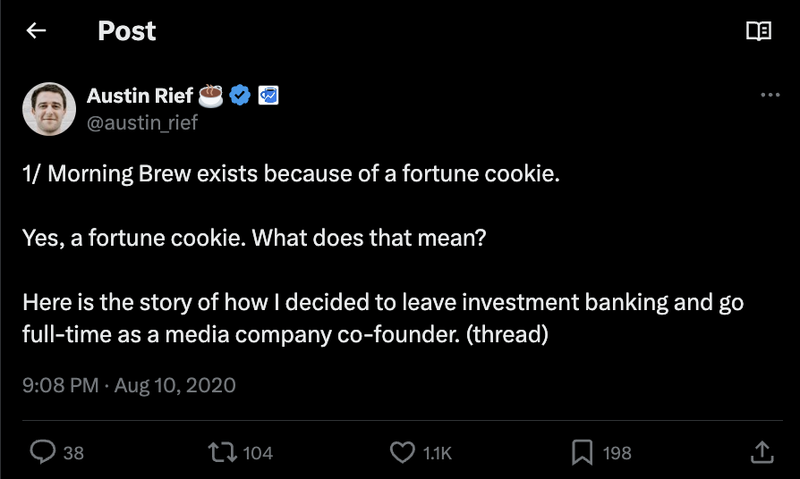Click the back arrow icon
Screen dimensions: 800x479
37,31
